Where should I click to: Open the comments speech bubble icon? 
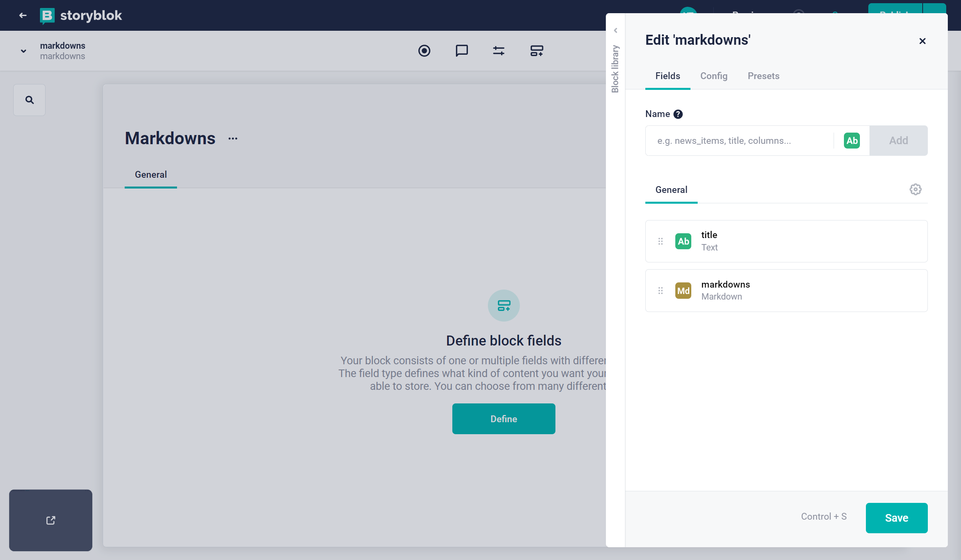[x=462, y=51]
